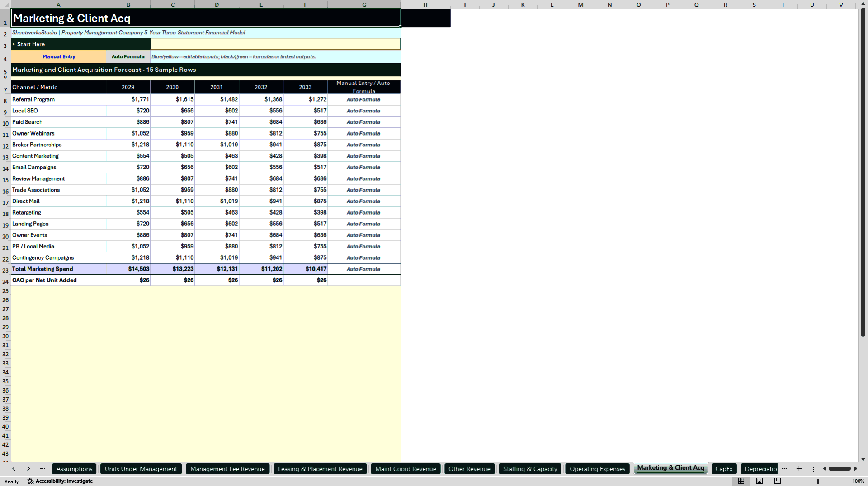Select Total Marketing Spend 2033 value $10,417
Screen dimensions: 868x486
coord(306,269)
